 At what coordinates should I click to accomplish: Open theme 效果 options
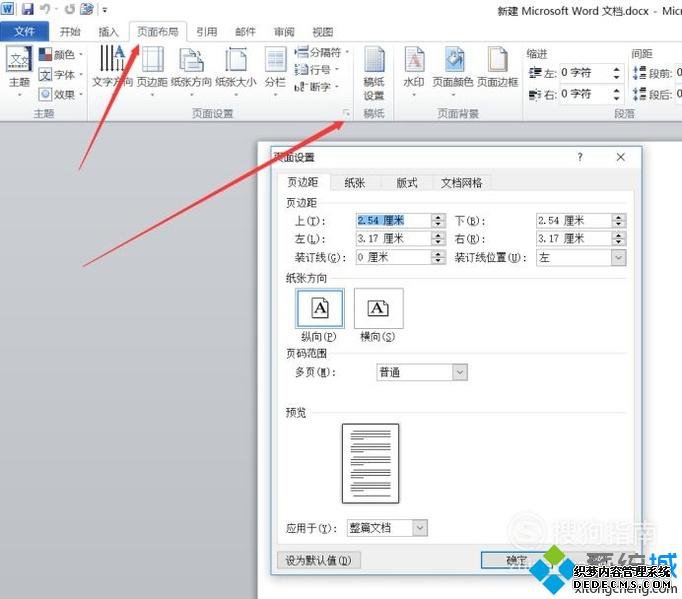(60, 94)
